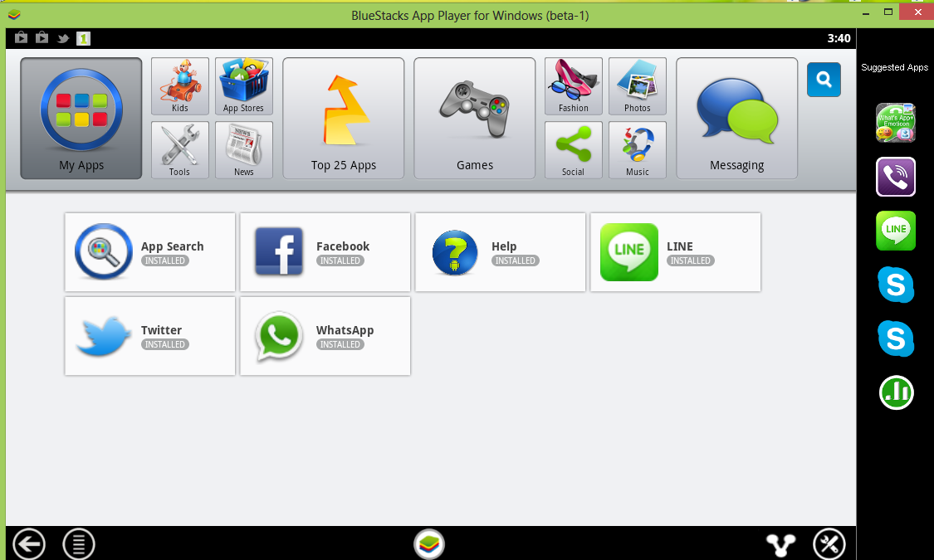Open the Messaging category
934x560 pixels.
click(737, 119)
